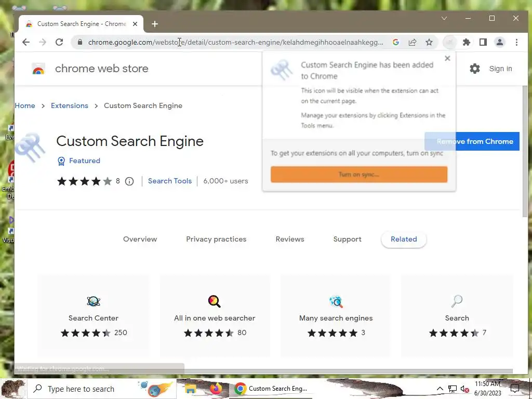Viewport: 532px width, 399px height.
Task: Click Sign in link
Action: coord(500,69)
